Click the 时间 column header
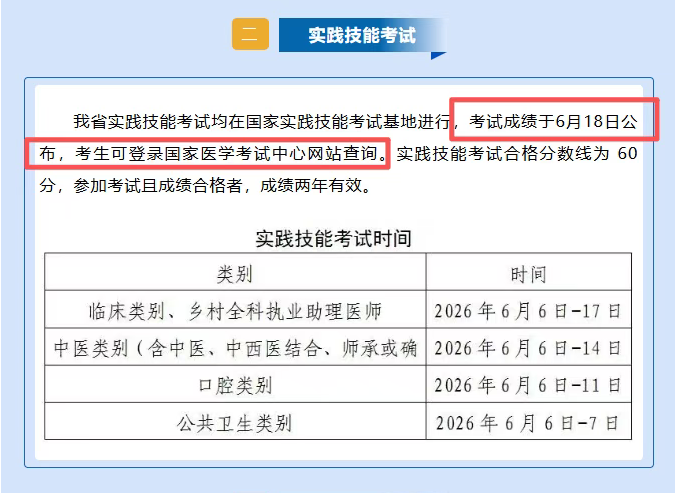Viewport: 675px width, 493px height. tap(529, 272)
